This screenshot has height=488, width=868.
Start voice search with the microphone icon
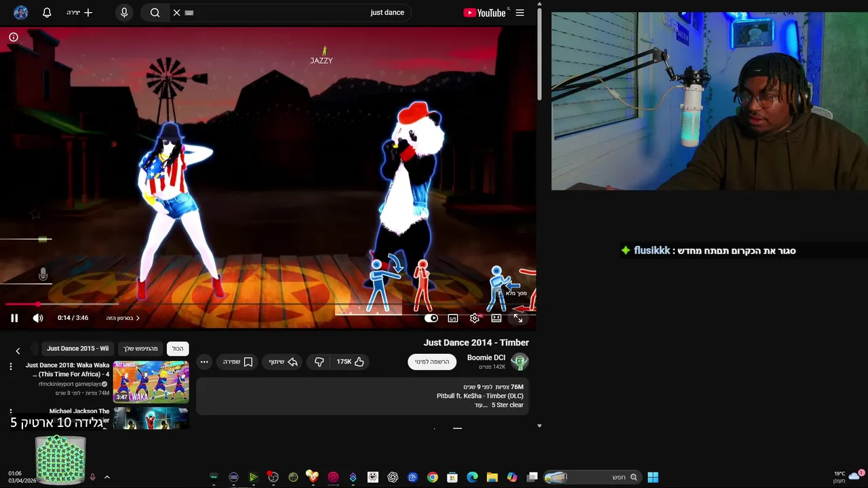[x=124, y=12]
